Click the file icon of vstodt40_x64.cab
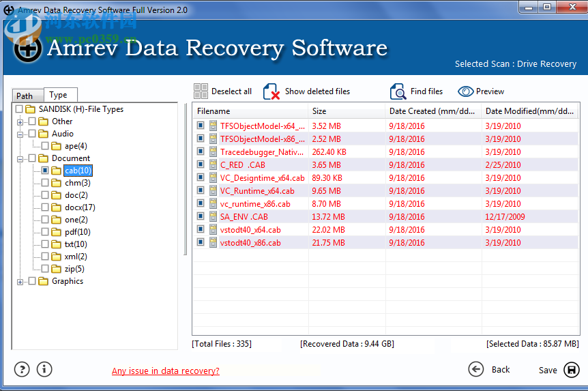The width and height of the screenshot is (588, 391). click(x=213, y=229)
